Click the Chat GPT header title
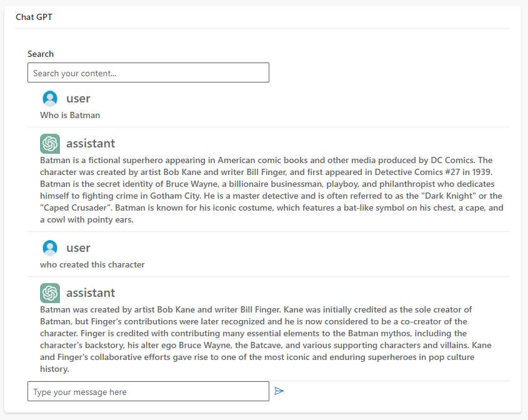Image resolution: width=528 pixels, height=420 pixels. pyautogui.click(x=34, y=17)
